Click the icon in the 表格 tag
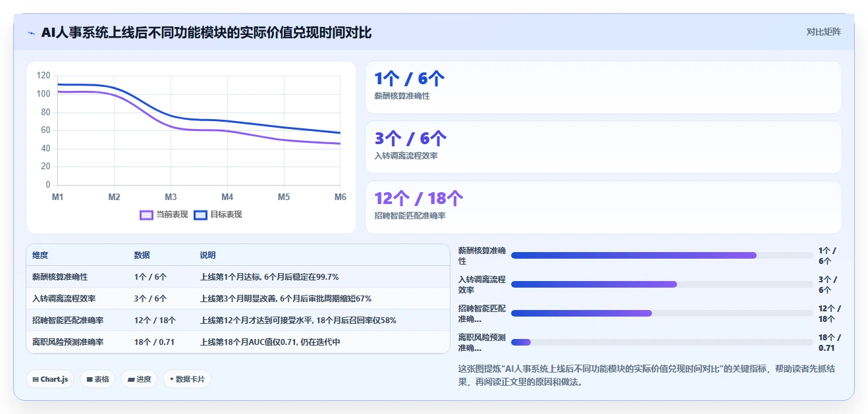This screenshot has height=414, width=868. pyautogui.click(x=90, y=379)
